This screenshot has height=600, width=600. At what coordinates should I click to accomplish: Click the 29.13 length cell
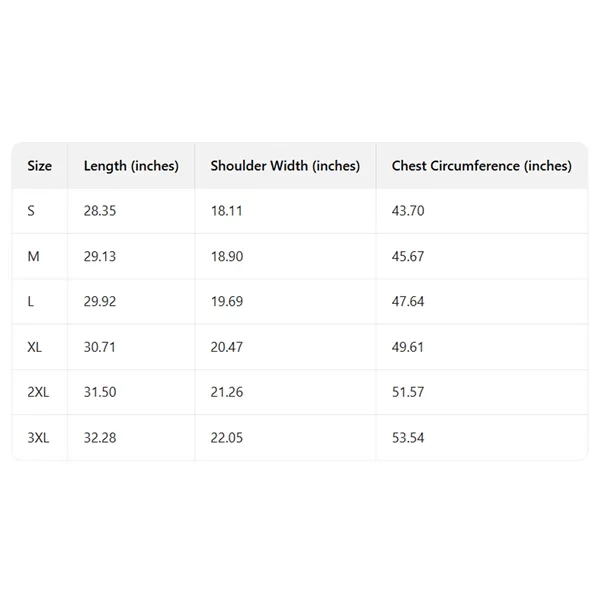[x=100, y=257]
